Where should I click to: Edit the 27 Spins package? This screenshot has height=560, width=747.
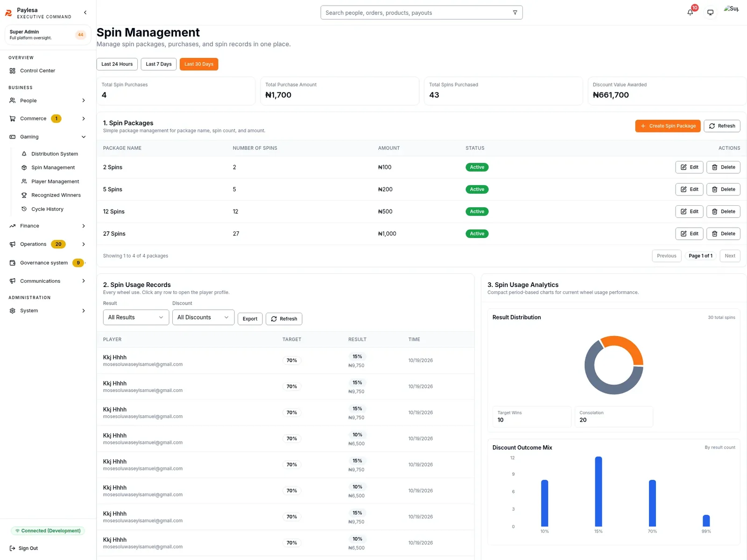(689, 234)
